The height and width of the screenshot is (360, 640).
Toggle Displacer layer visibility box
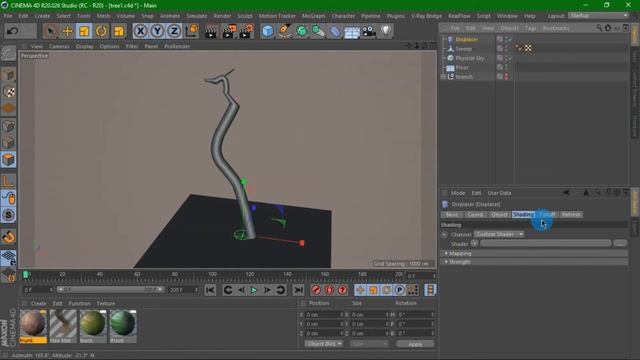(500, 39)
